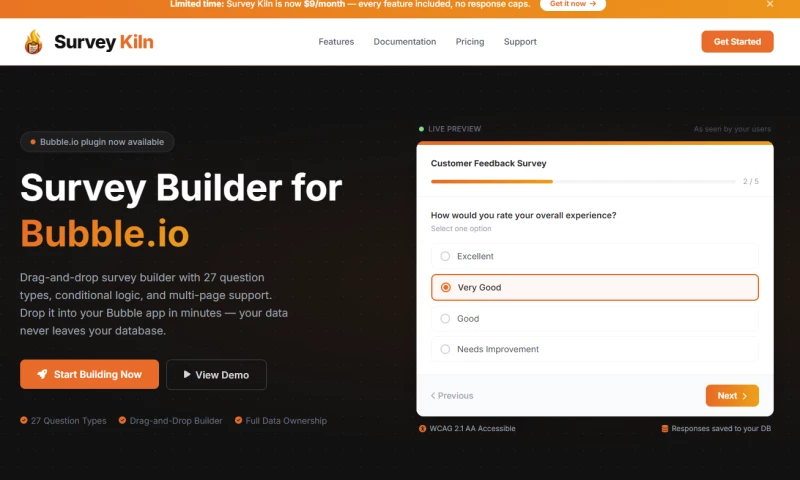Click 'How would you rate your overall experience?'
This screenshot has width=800, height=480.
pyautogui.click(x=523, y=215)
